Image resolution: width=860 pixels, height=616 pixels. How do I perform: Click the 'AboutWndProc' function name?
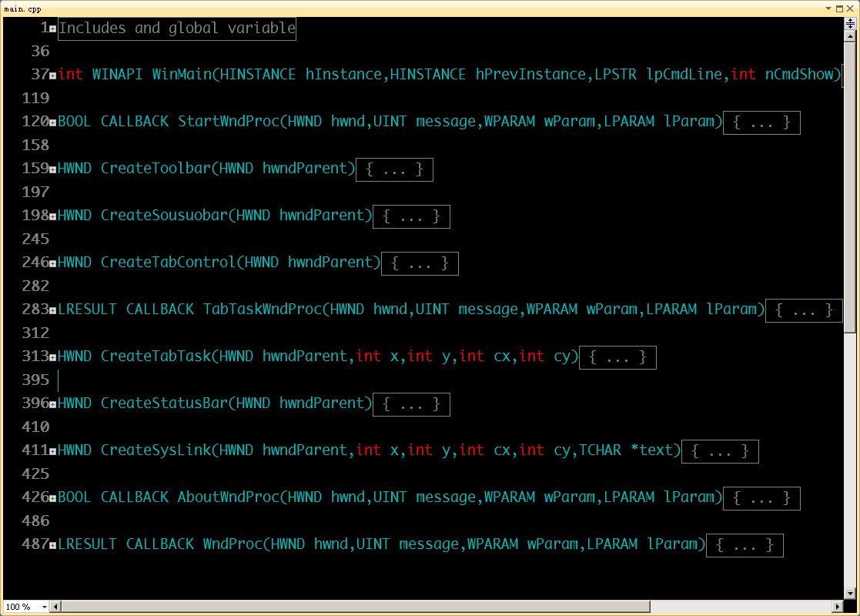tap(229, 497)
